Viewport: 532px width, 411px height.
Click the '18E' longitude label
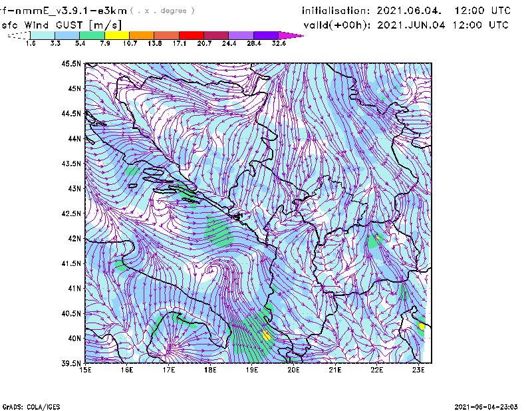tap(210, 370)
